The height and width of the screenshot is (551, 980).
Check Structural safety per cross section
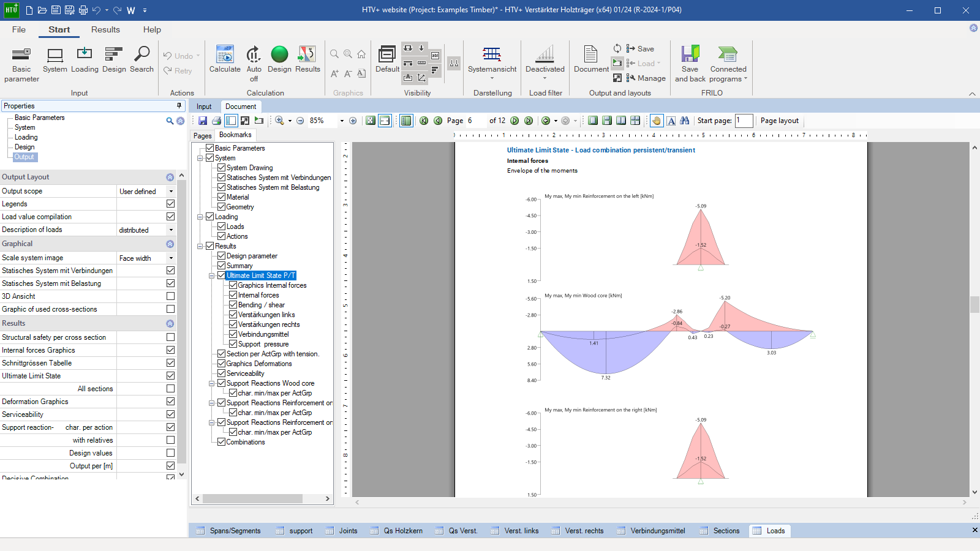pos(170,337)
